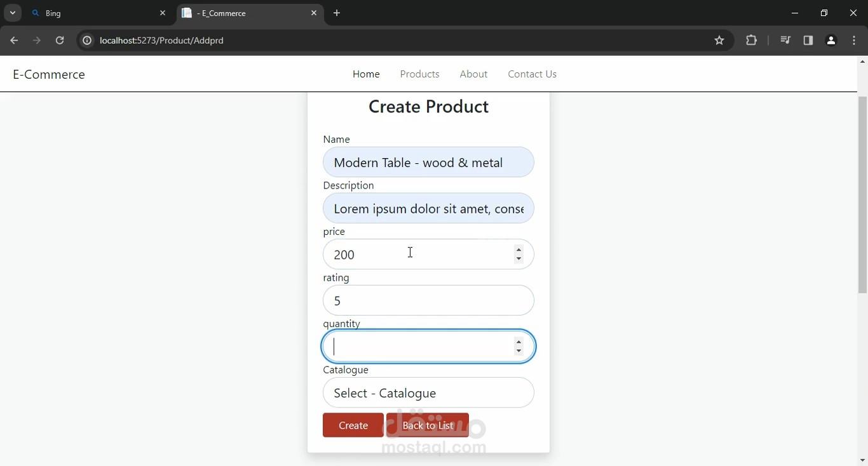Viewport: 868px width, 466px height.
Task: Click the Description label
Action: [348, 185]
